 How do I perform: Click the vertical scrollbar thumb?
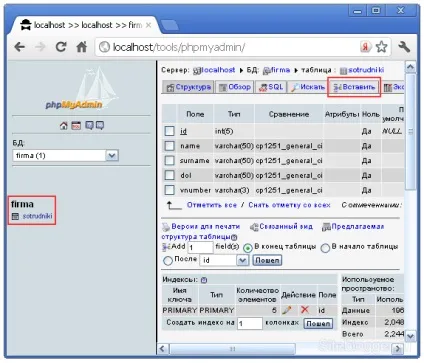pos(411,132)
